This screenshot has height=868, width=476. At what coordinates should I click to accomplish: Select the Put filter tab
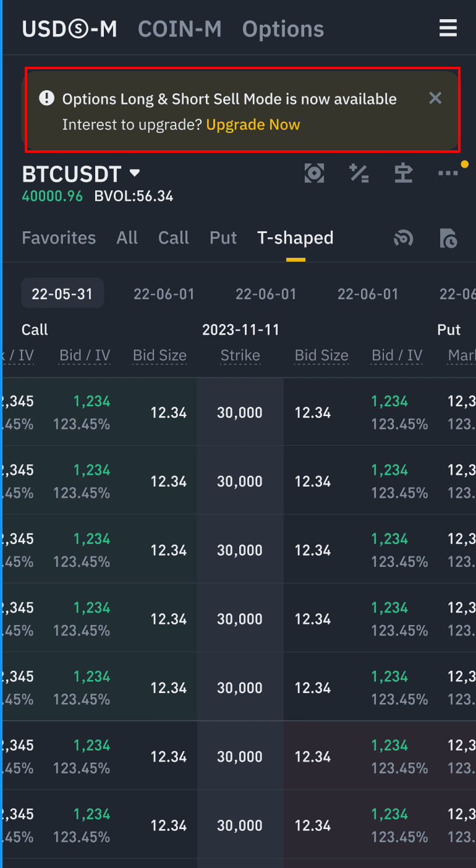coord(223,238)
